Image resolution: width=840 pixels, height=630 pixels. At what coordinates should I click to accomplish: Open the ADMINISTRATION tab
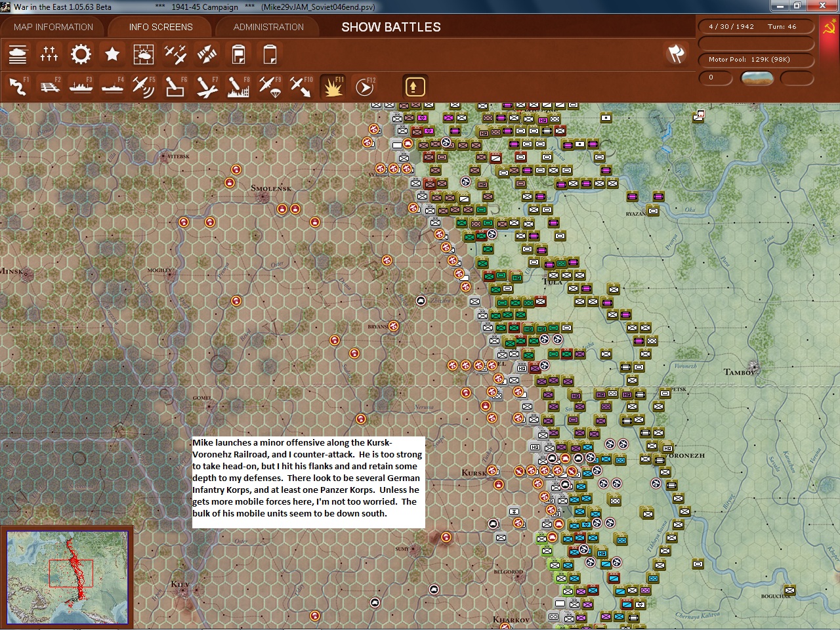click(268, 27)
